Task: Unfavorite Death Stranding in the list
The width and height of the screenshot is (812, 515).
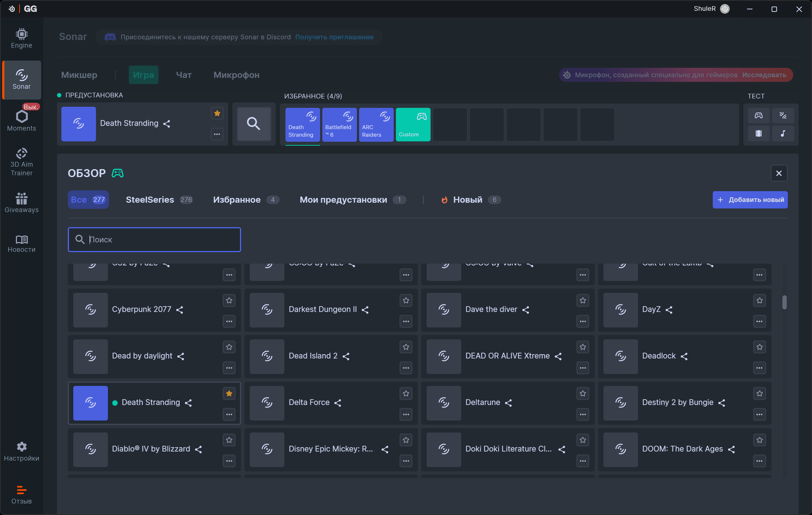Action: click(x=229, y=393)
